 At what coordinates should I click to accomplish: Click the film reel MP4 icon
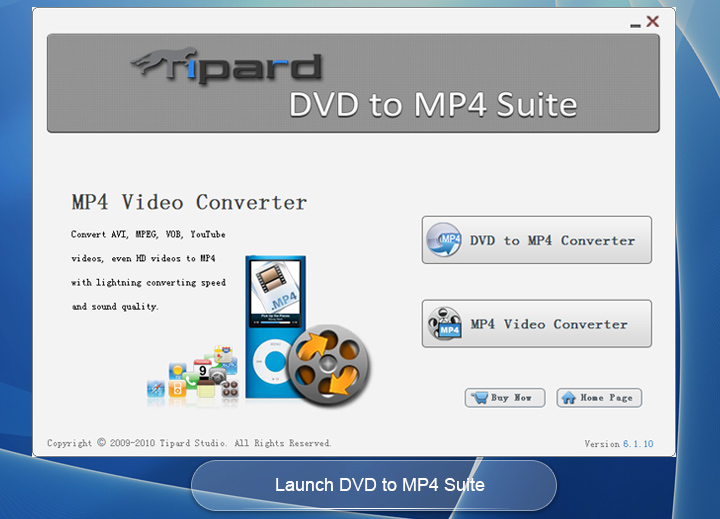(444, 324)
